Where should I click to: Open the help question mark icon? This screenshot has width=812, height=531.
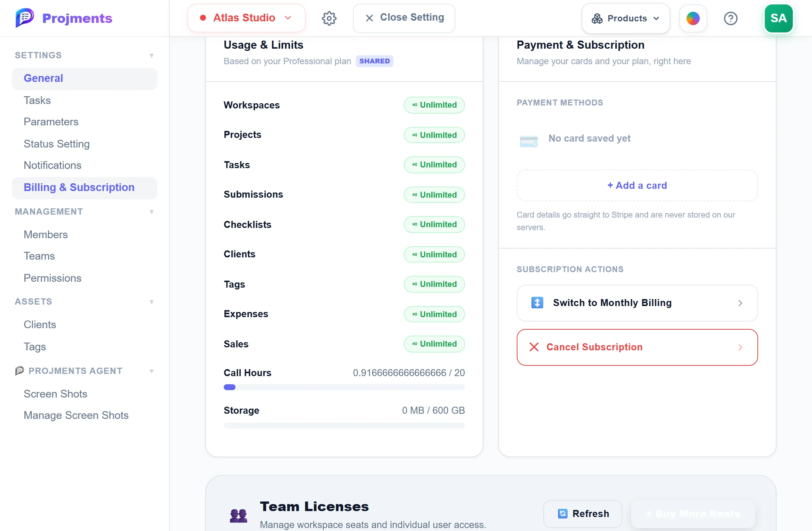(730, 18)
